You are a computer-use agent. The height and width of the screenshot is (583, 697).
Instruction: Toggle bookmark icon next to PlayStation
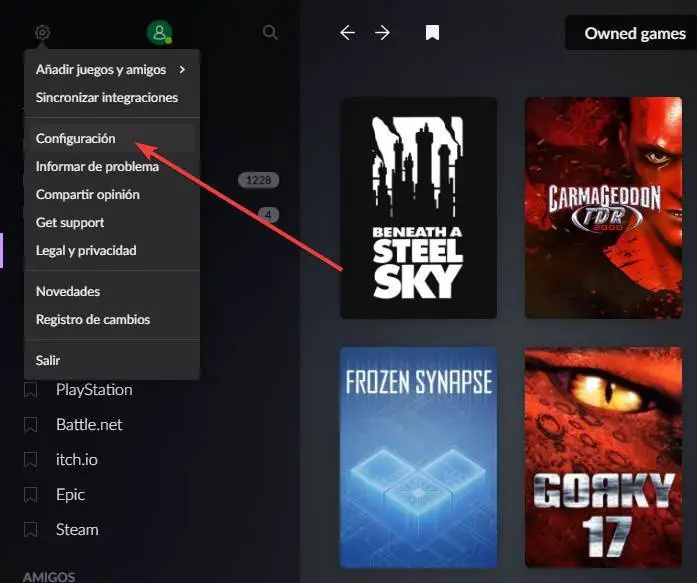coord(30,390)
